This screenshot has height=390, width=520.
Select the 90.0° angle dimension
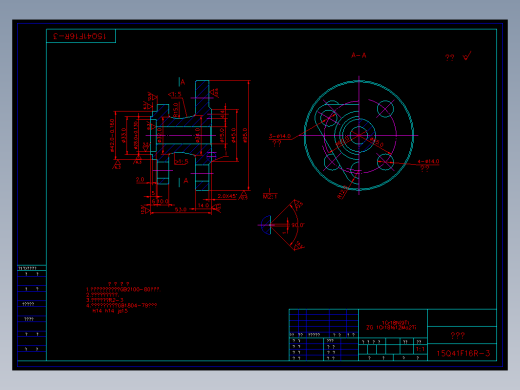[298, 225]
